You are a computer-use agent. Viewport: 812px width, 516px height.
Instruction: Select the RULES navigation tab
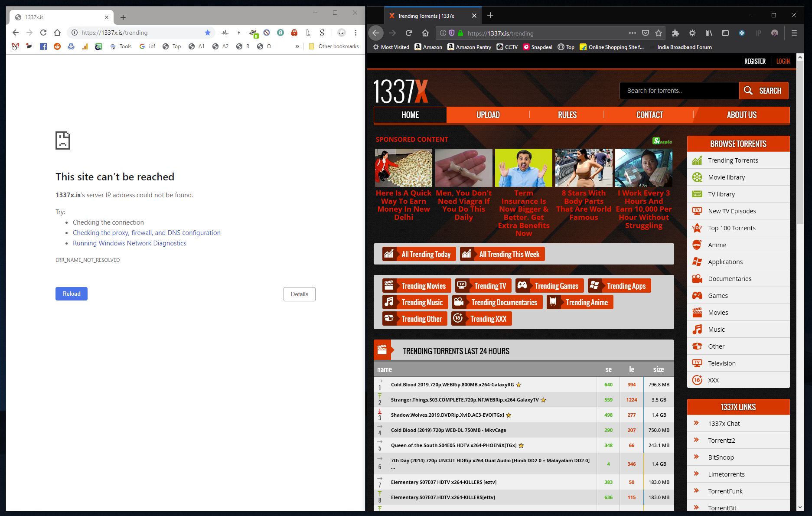pyautogui.click(x=567, y=115)
